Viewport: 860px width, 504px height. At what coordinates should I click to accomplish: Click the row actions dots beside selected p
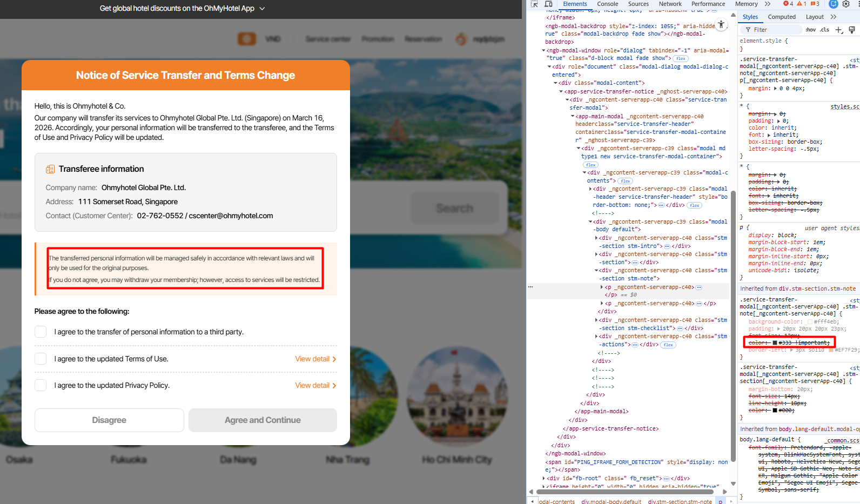[530, 287]
